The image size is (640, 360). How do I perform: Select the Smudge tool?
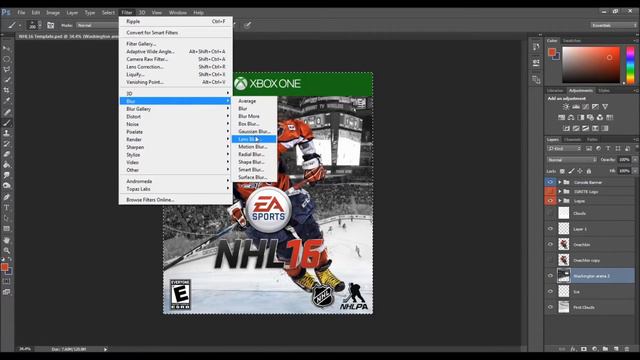coord(7,176)
